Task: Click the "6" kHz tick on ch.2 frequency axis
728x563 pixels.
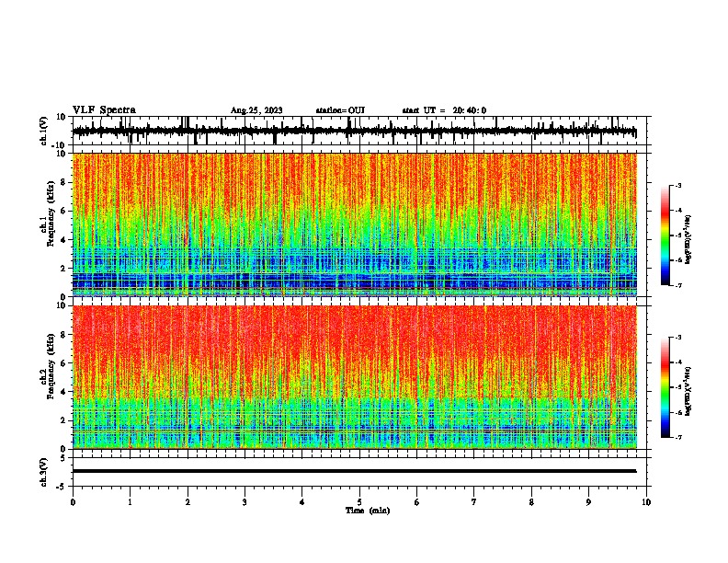Action: coord(64,363)
